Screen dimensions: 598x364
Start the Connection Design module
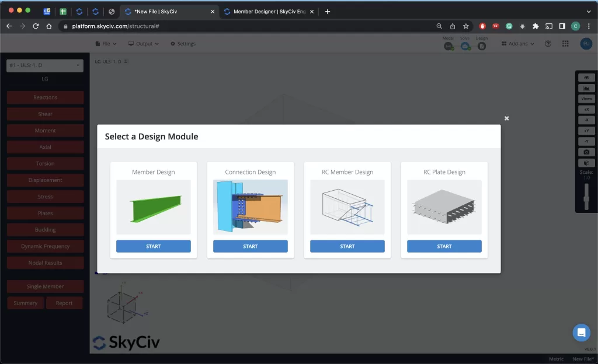pyautogui.click(x=250, y=246)
